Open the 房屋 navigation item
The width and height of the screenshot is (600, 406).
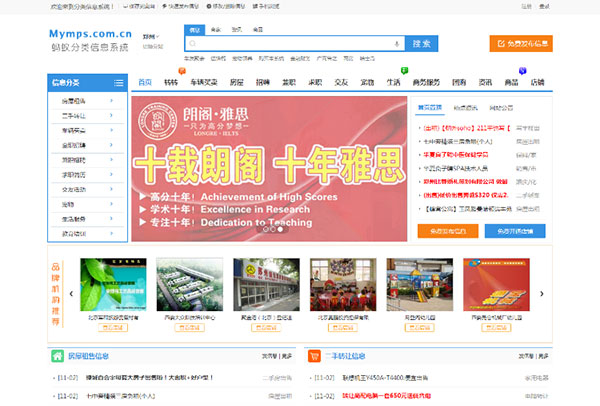click(x=236, y=82)
